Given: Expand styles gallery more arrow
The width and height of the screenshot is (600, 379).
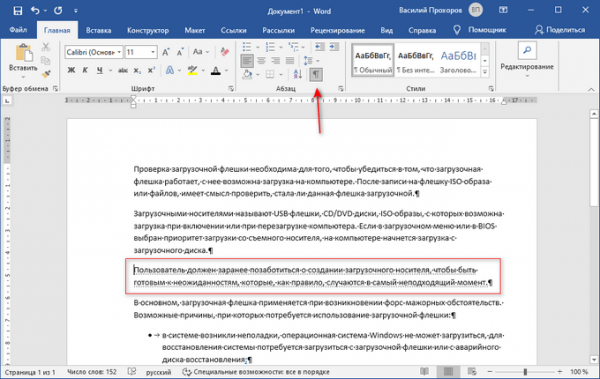Looking at the screenshot, I should click(x=485, y=72).
